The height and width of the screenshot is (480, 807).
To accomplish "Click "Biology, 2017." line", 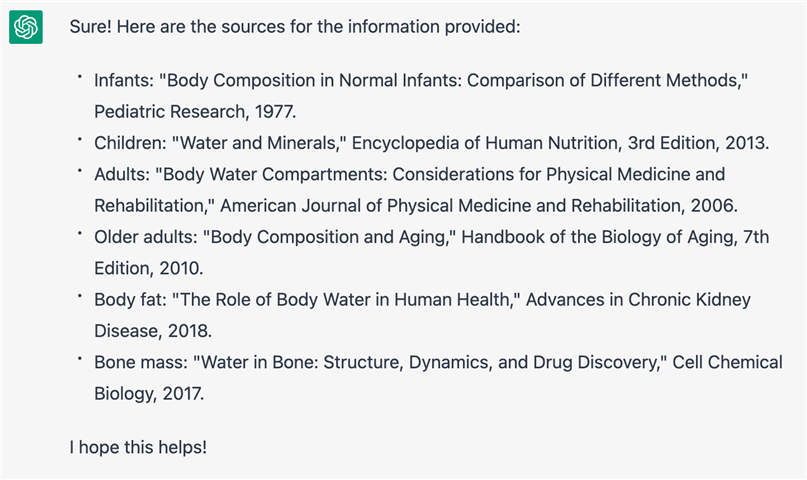I will (149, 394).
